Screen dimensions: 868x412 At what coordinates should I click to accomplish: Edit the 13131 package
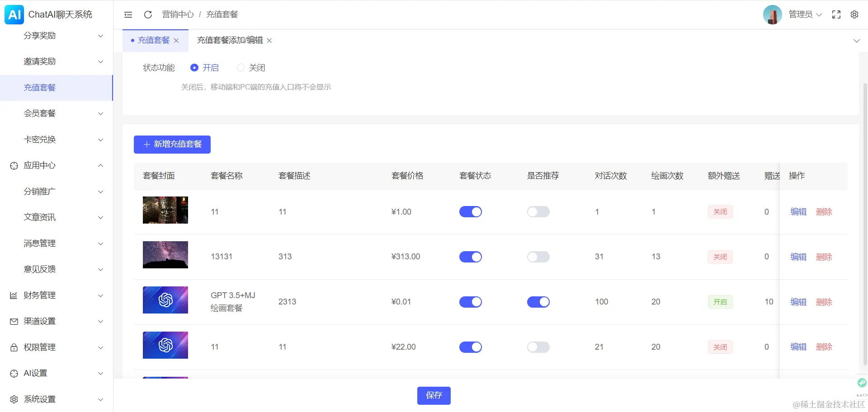pyautogui.click(x=798, y=257)
